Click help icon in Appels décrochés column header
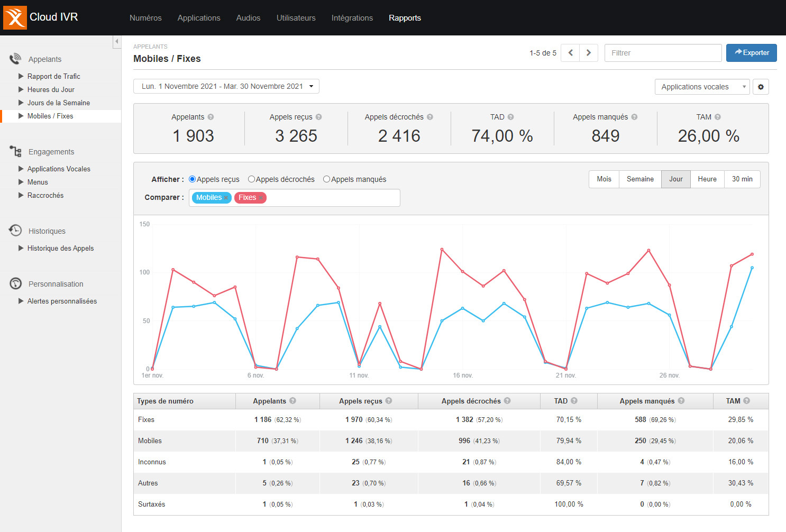 (507, 401)
